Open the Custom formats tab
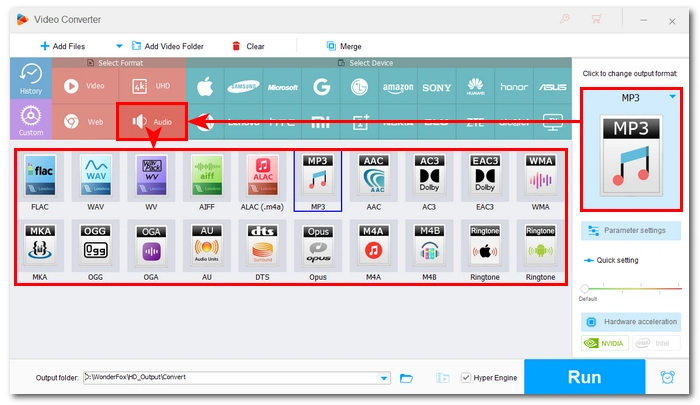700x405 pixels. pos(31,120)
